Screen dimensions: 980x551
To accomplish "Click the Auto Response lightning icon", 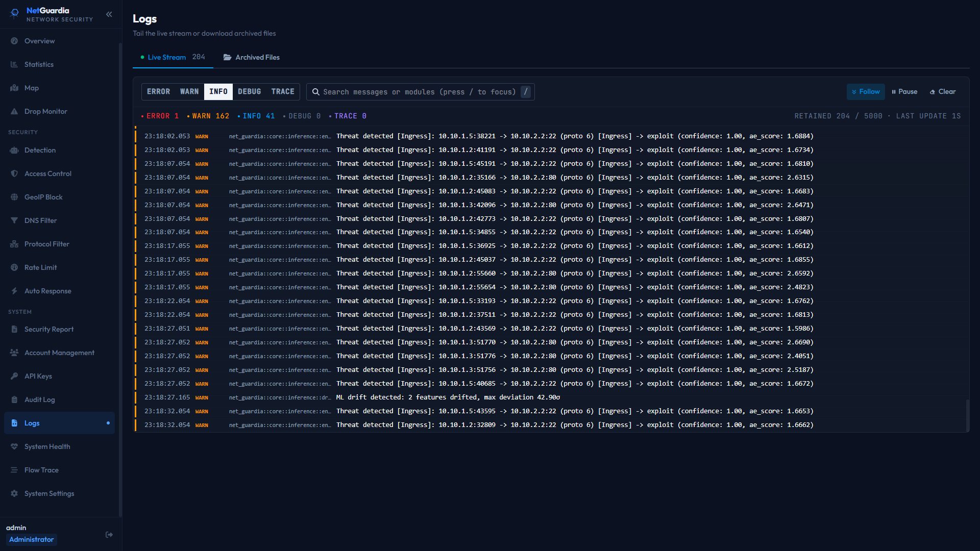I will pos(14,291).
